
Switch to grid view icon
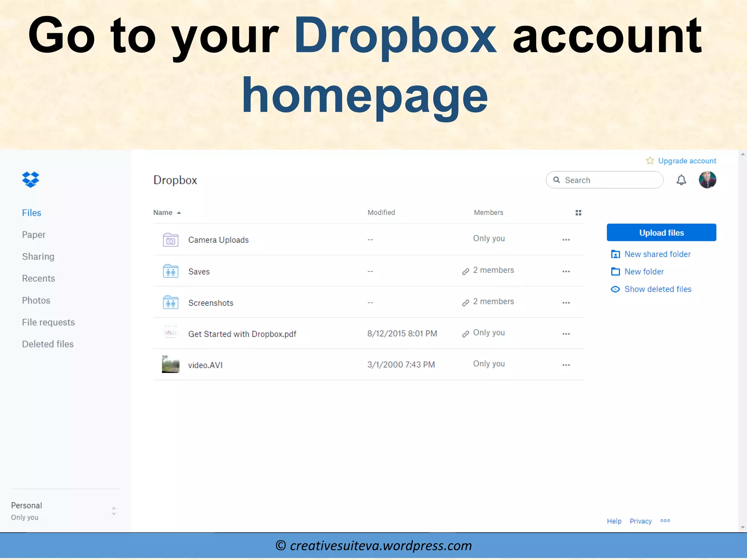[x=578, y=213]
